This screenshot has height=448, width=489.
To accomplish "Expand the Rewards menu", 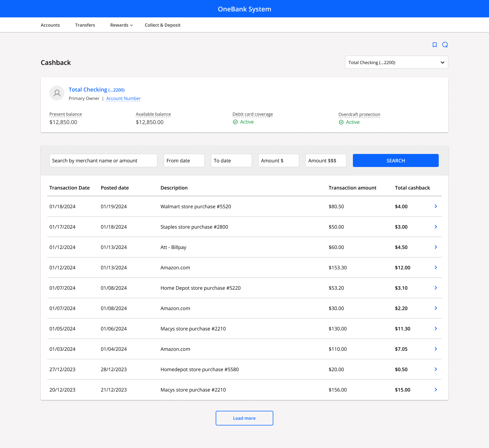I will pos(121,25).
